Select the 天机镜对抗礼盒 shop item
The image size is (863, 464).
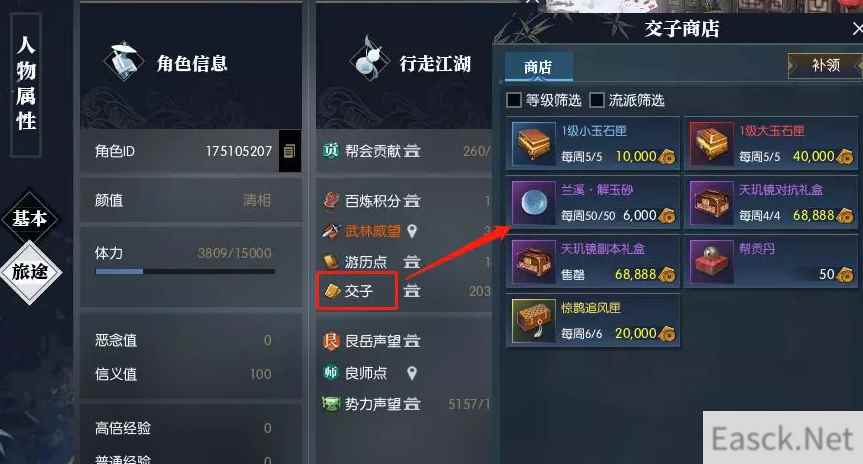point(771,202)
